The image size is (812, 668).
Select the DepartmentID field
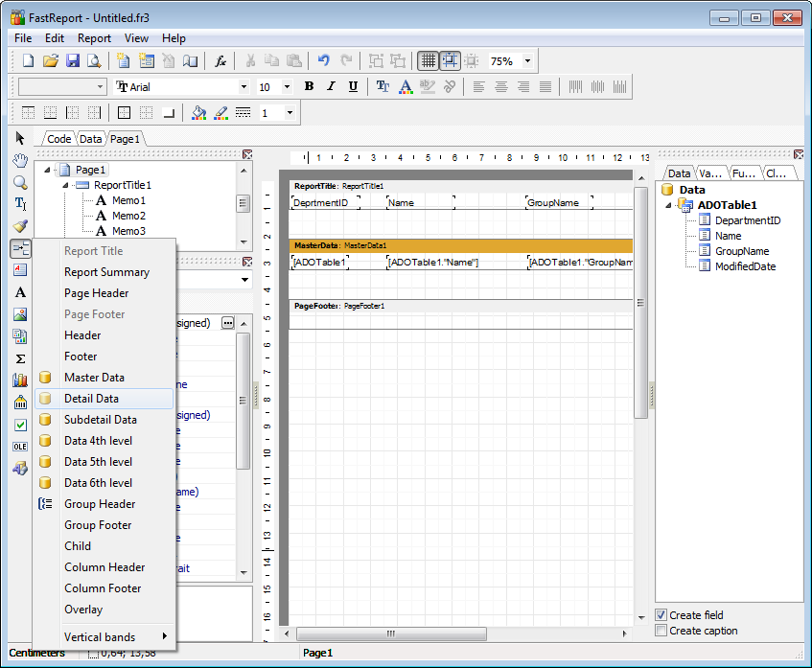pyautogui.click(x=747, y=220)
